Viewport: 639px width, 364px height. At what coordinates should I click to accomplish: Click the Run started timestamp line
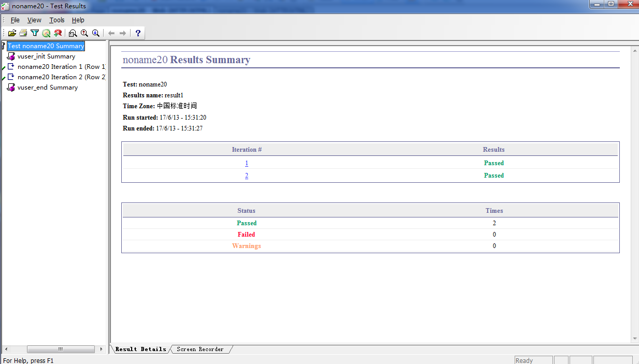click(165, 118)
